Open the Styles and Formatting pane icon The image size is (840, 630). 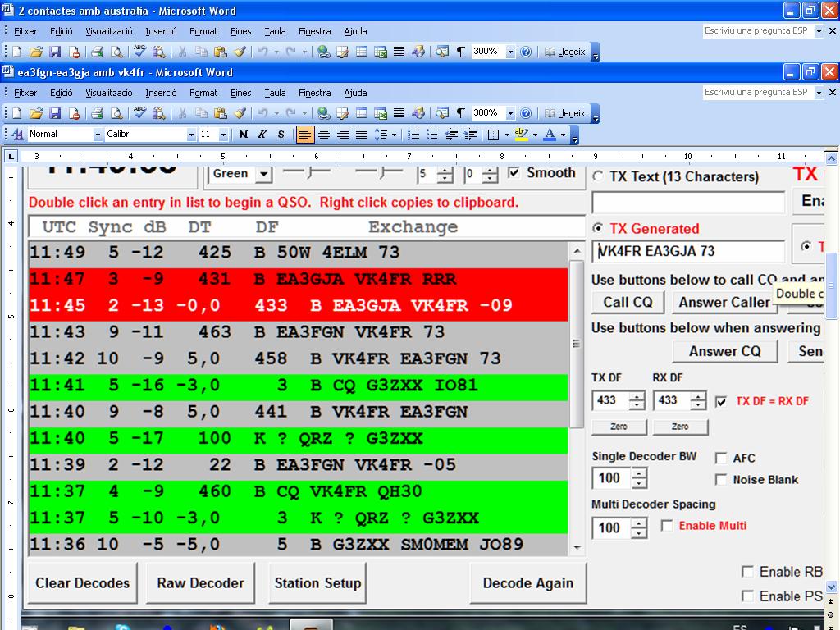pos(17,135)
